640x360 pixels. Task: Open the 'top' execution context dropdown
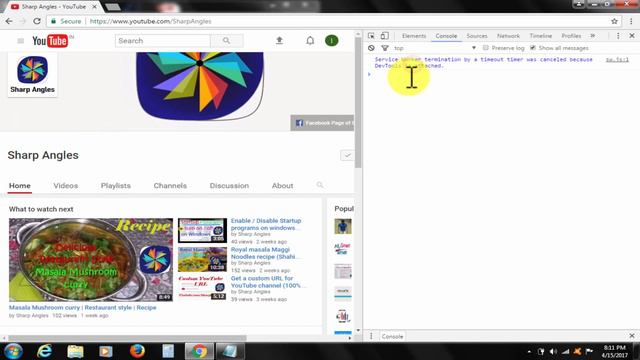[435, 48]
